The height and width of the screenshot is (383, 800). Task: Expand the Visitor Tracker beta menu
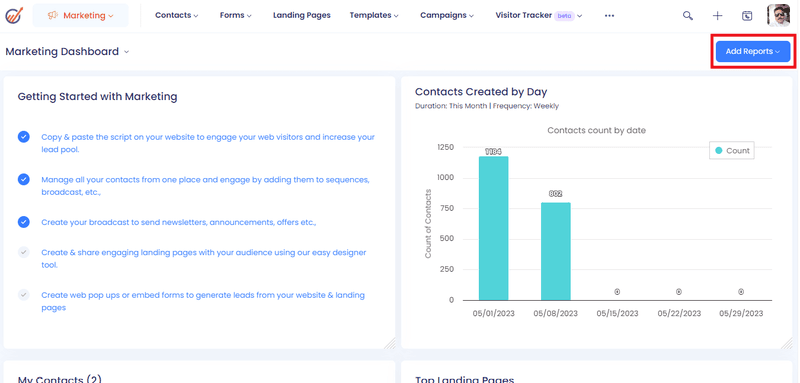click(539, 15)
